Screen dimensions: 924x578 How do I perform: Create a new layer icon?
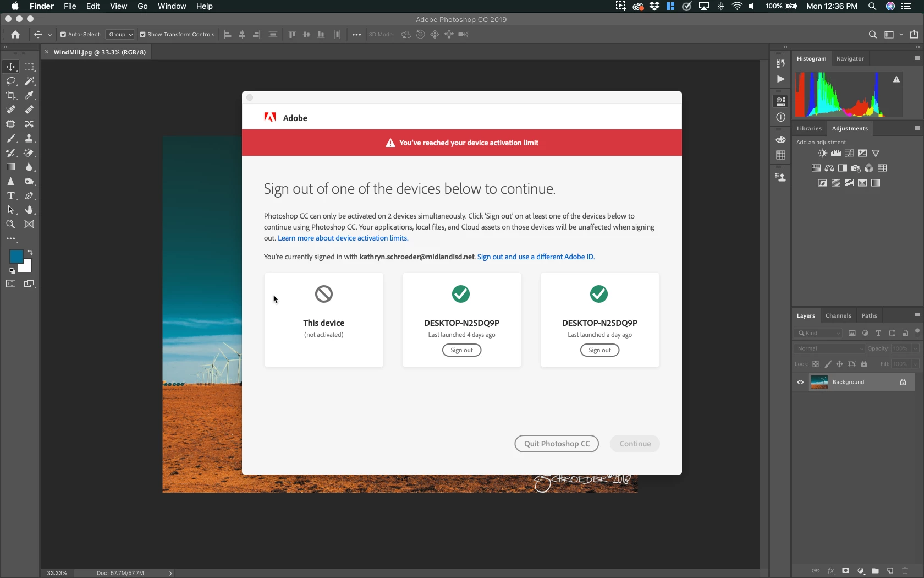(890, 571)
